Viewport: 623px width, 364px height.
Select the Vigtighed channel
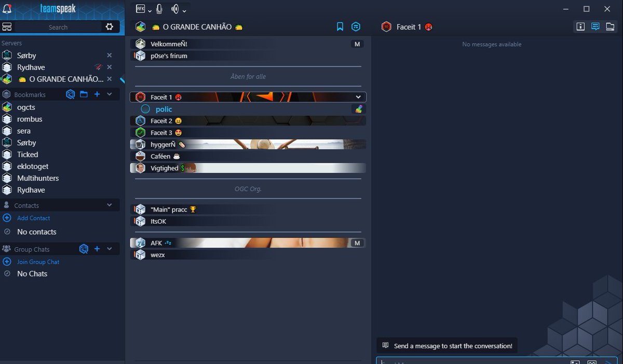click(x=248, y=168)
